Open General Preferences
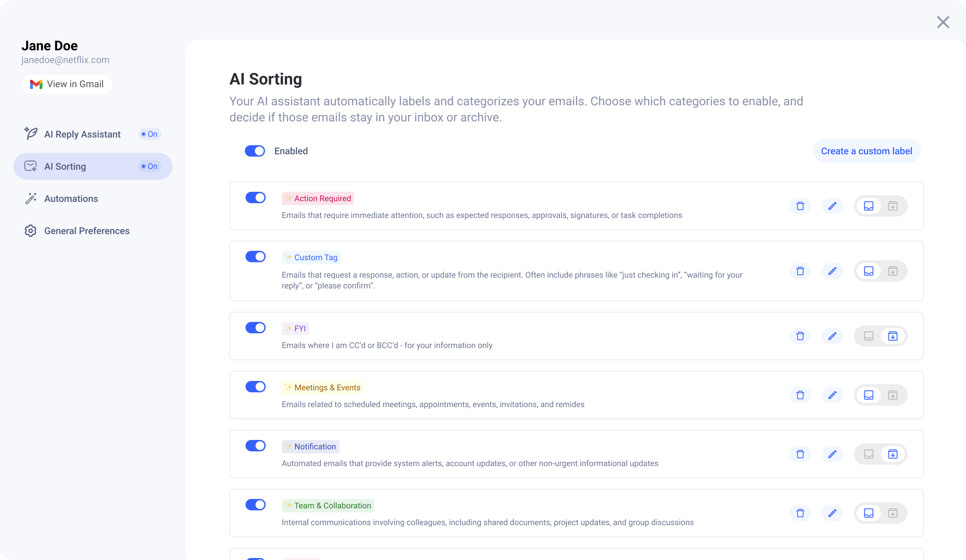966x560 pixels. (87, 231)
